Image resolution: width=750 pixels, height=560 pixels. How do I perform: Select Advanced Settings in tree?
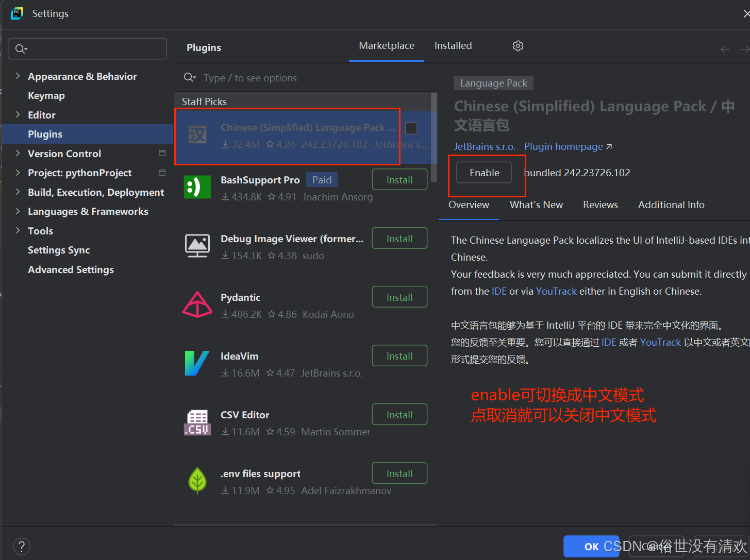coord(71,269)
